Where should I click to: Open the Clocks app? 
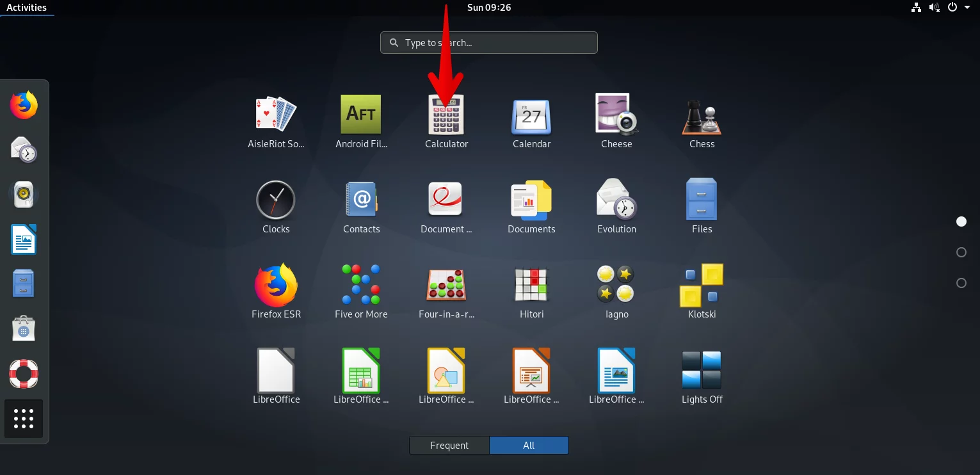coord(276,200)
